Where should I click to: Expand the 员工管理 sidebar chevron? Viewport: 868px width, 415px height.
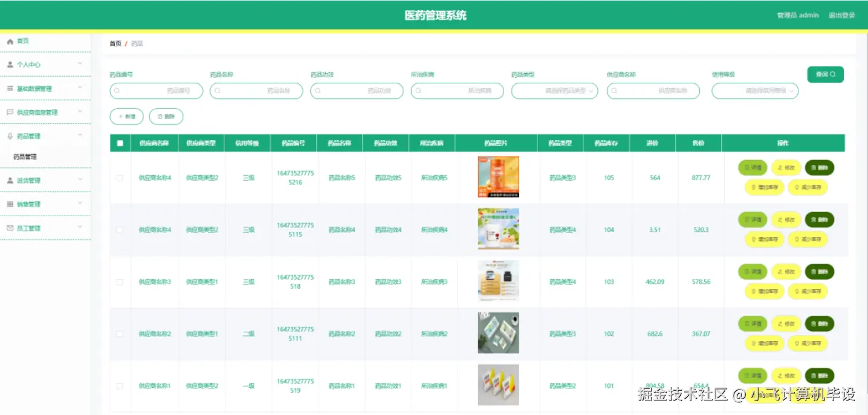[80, 227]
